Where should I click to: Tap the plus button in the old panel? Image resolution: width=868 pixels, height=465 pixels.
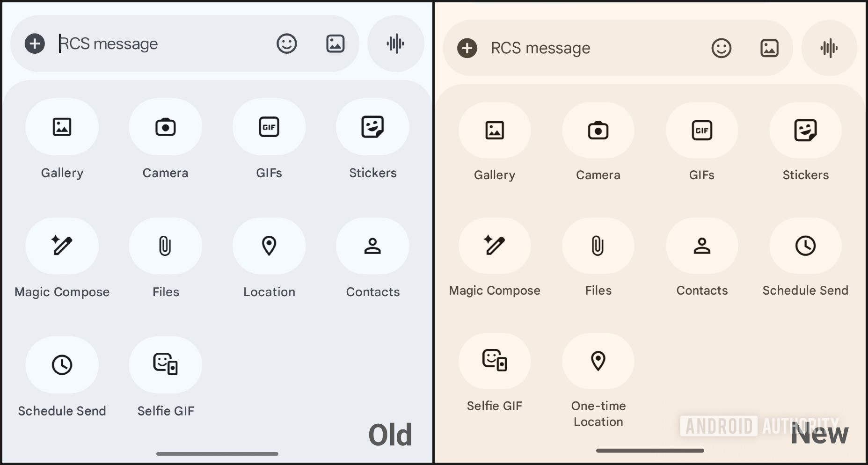click(x=35, y=44)
